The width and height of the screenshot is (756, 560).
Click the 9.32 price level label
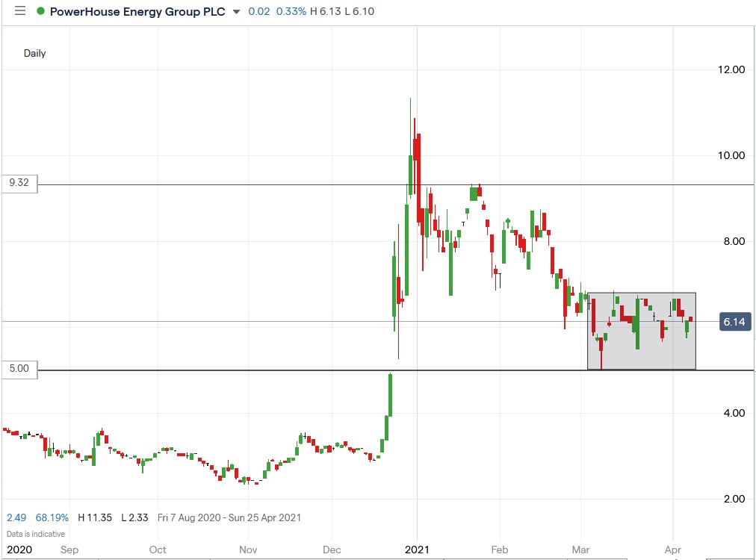18,184
